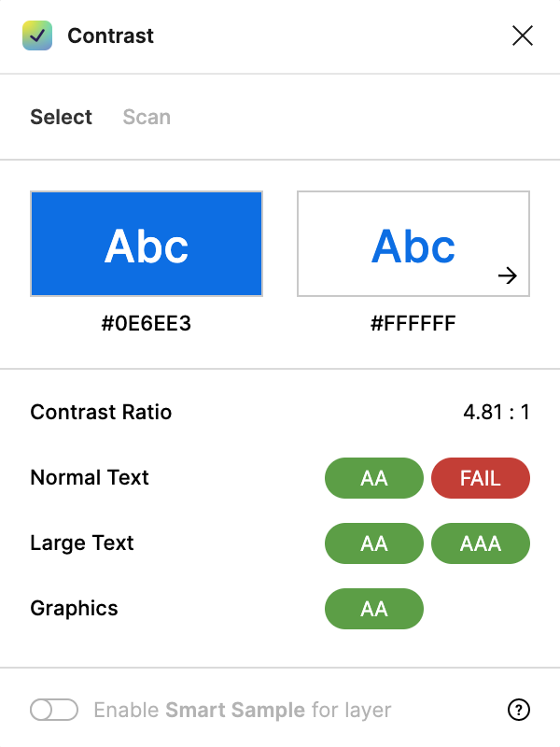Close the Contrast plugin panel

point(523,36)
